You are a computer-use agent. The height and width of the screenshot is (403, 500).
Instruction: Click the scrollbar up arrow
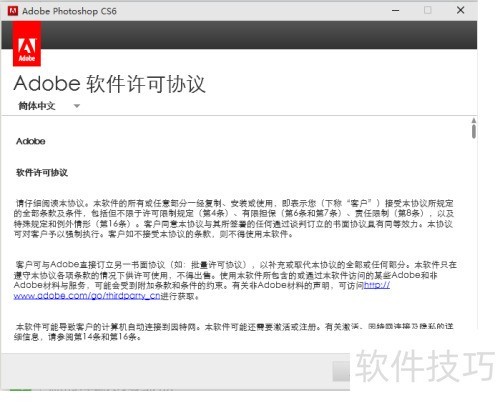click(474, 120)
